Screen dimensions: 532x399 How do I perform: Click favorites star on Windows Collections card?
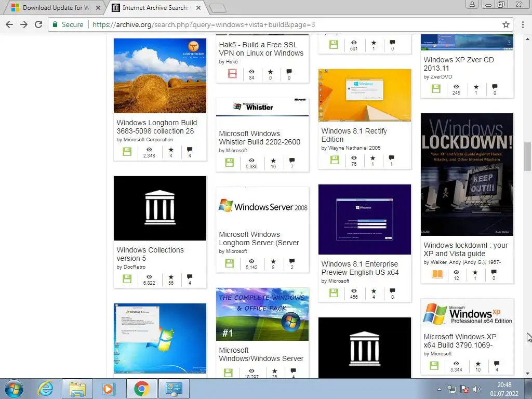coord(170,277)
